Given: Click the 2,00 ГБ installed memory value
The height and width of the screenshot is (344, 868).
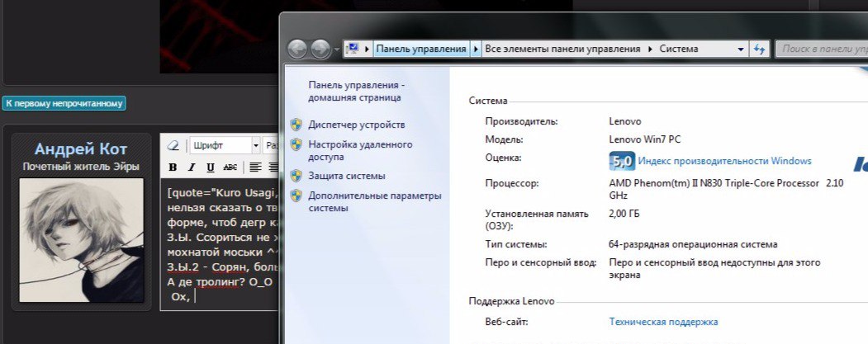Looking at the screenshot, I should [624, 214].
